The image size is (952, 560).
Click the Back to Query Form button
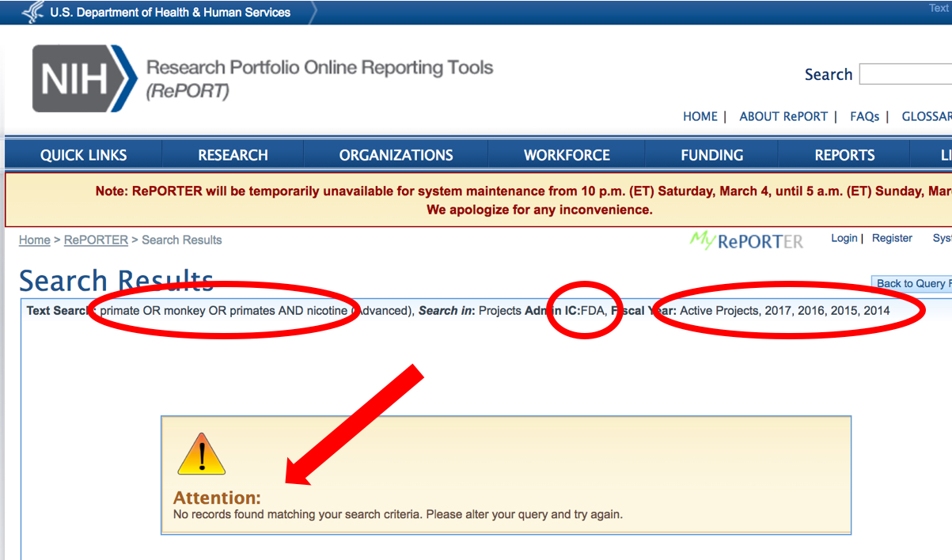[x=912, y=283]
